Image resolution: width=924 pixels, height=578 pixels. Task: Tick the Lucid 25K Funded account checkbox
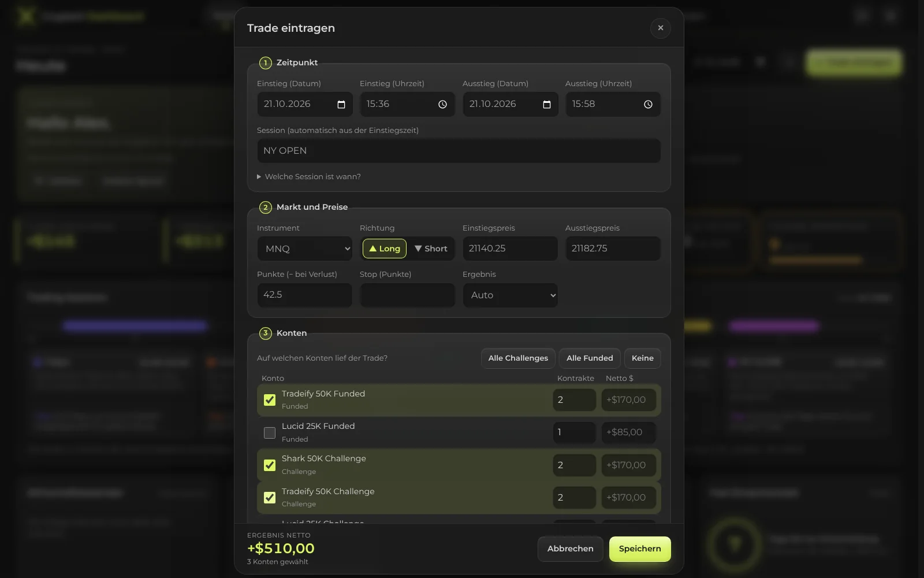[x=270, y=432]
